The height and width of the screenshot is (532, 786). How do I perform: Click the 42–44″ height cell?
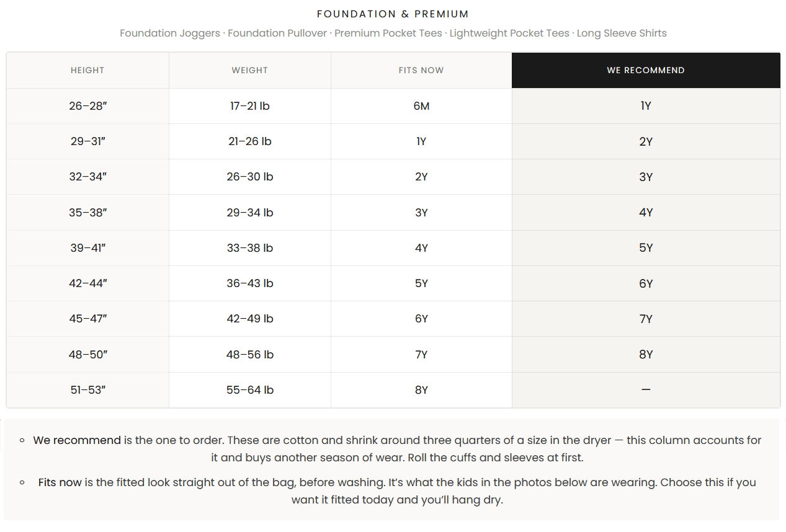click(87, 283)
